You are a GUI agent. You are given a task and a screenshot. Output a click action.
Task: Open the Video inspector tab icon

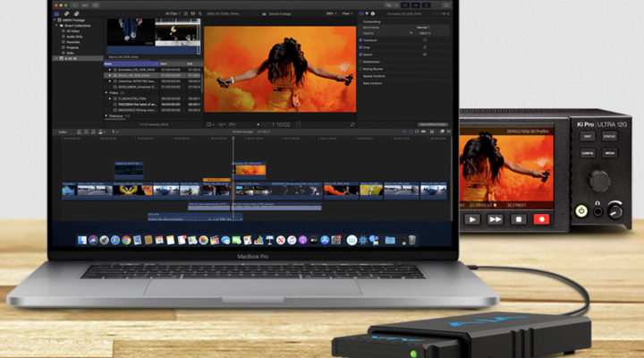(361, 13)
